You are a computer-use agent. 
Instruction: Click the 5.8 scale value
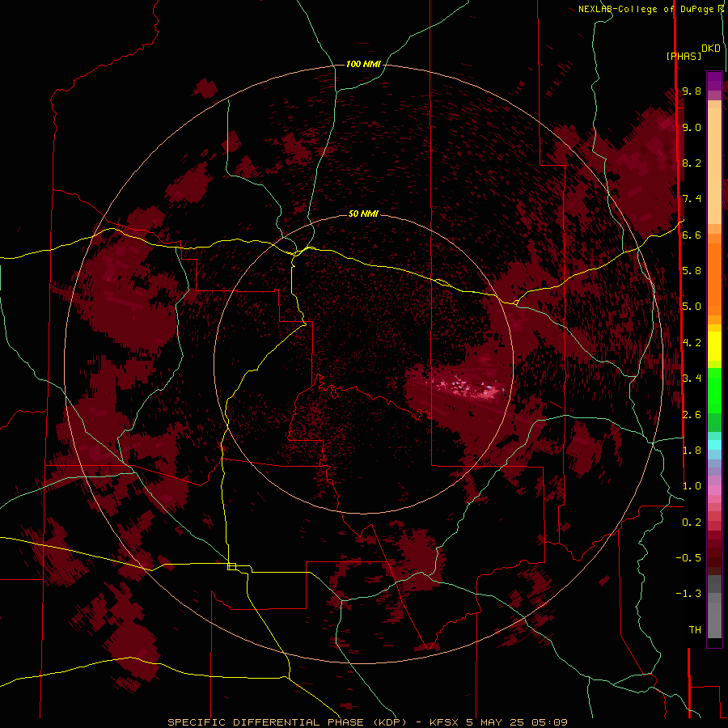(692, 271)
